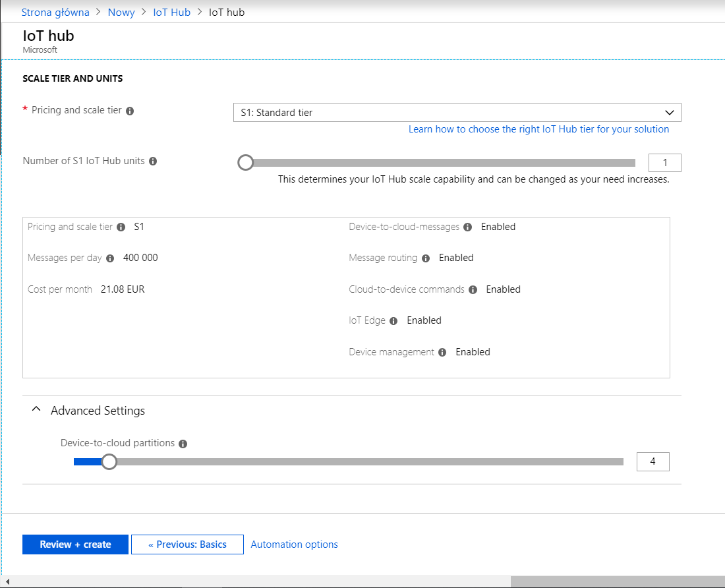Click info icon beside Message routing
725x588 pixels.
click(x=426, y=258)
